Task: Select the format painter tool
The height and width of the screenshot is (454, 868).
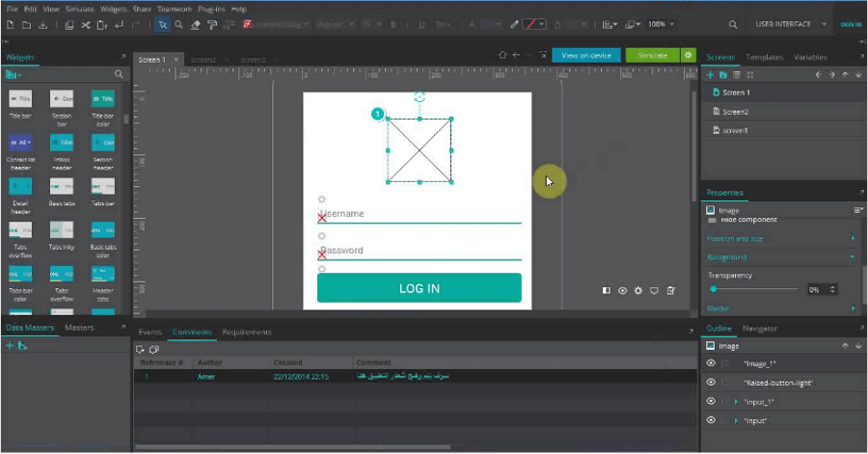Action: click(212, 24)
